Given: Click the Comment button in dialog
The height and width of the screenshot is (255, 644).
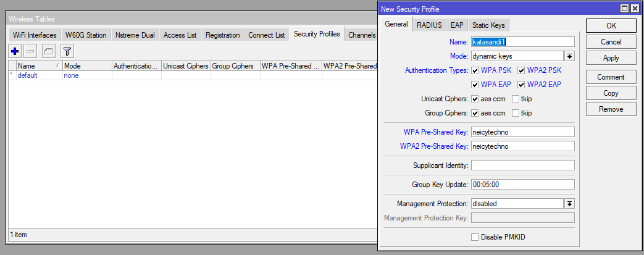Looking at the screenshot, I should click(611, 77).
